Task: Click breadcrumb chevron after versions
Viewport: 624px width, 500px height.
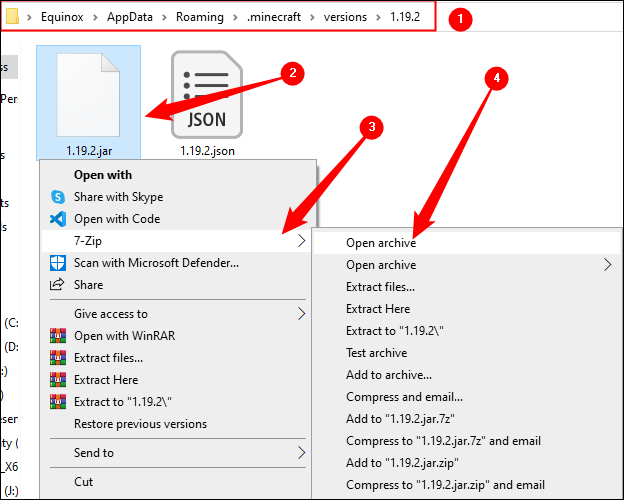Action: point(378,17)
